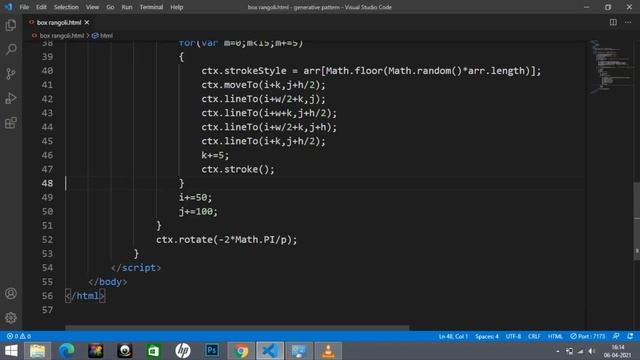The width and height of the screenshot is (640, 360).
Task: Click the ctx.strokeStyle assignment line
Action: click(x=371, y=71)
